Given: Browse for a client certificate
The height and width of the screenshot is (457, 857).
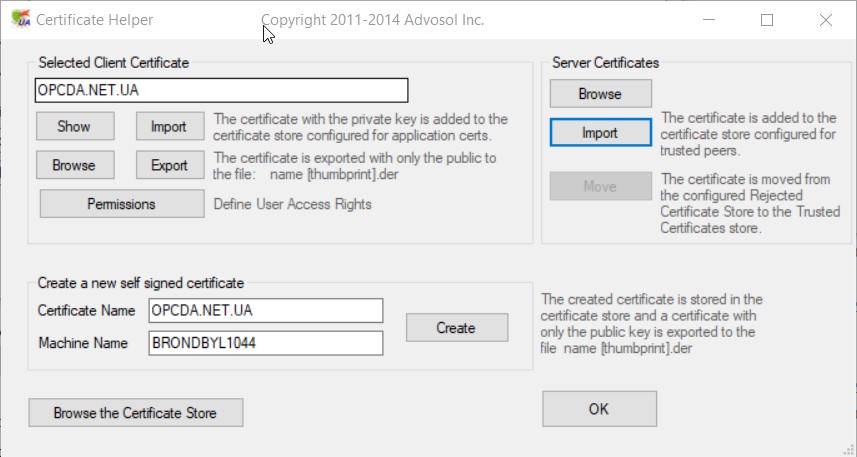Looking at the screenshot, I should (x=74, y=165).
